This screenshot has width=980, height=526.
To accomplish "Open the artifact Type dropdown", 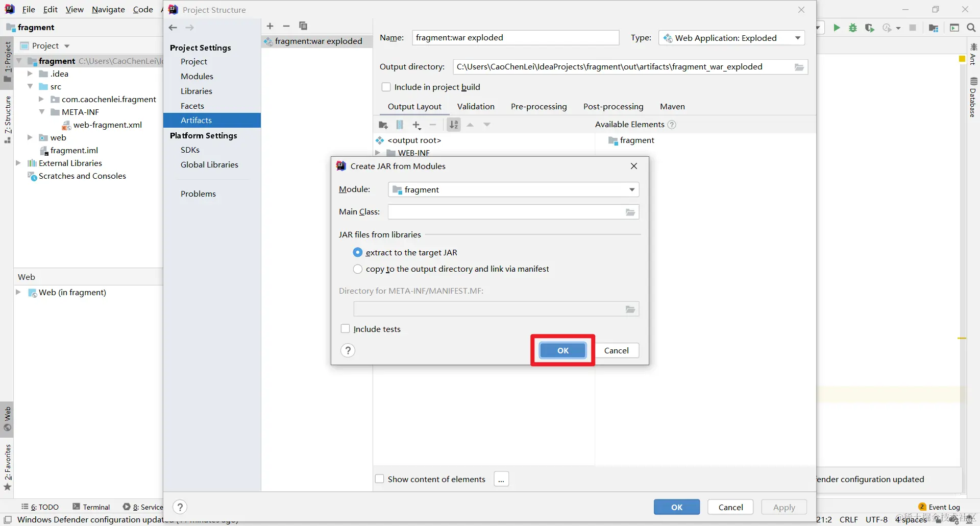I will [731, 38].
